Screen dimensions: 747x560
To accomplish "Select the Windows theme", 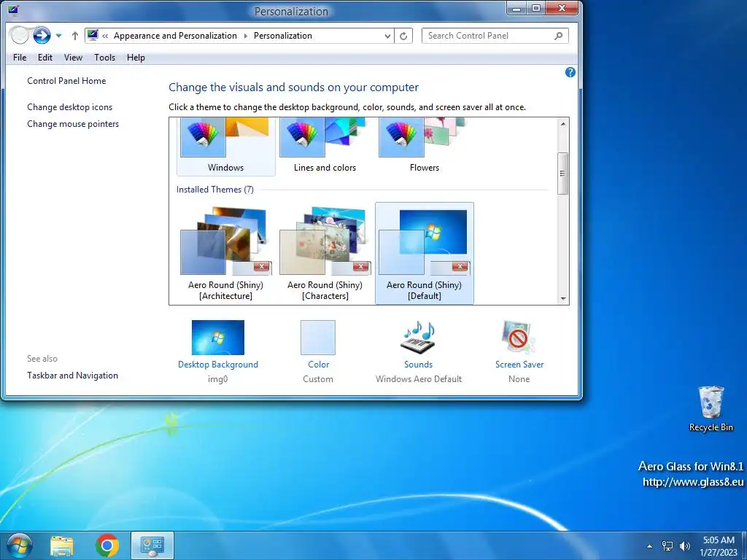I will click(226, 147).
